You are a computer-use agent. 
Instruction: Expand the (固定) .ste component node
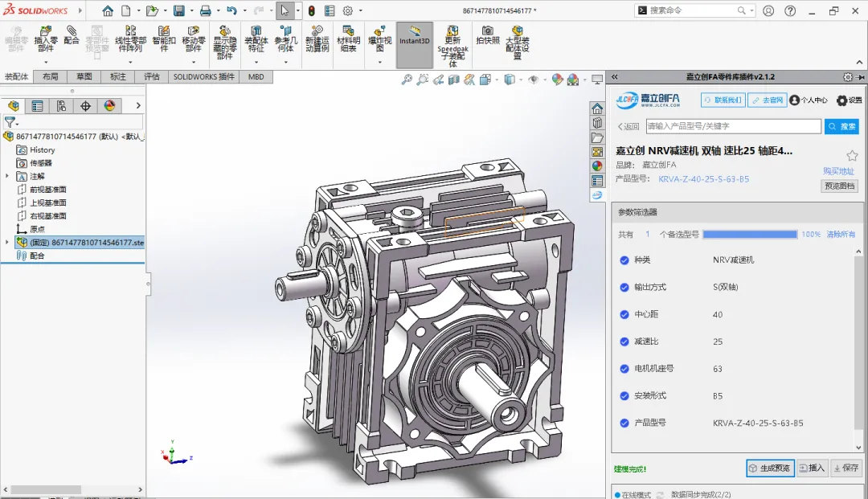click(8, 242)
